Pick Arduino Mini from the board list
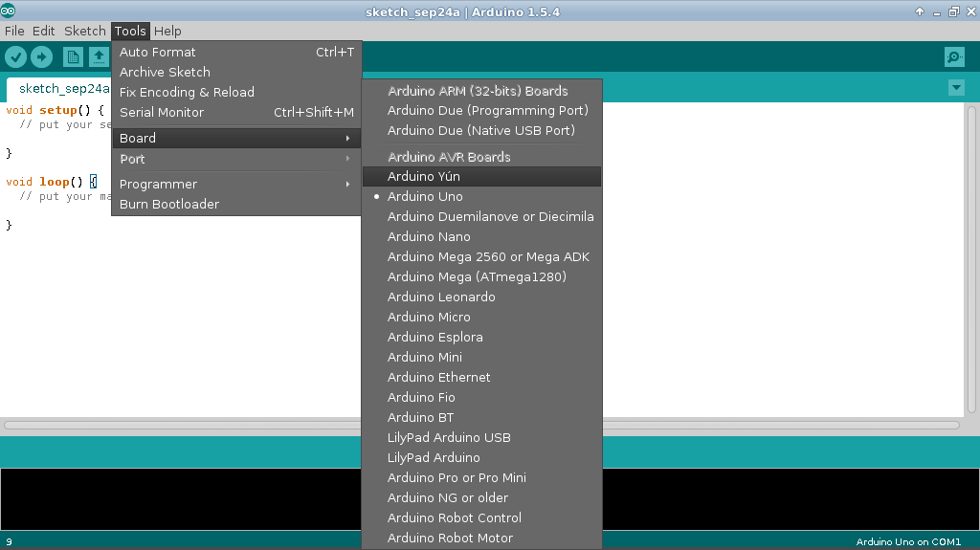This screenshot has width=980, height=550. [482, 357]
